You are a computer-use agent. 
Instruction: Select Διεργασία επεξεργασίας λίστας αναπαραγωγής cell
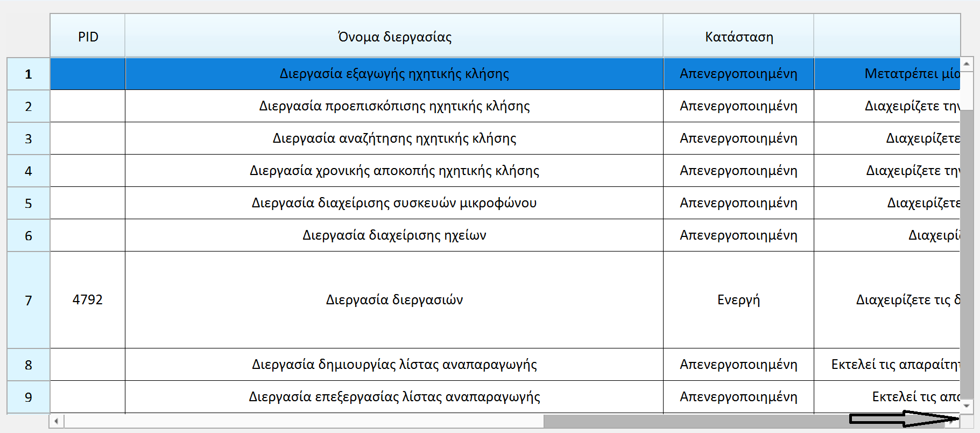tap(394, 397)
